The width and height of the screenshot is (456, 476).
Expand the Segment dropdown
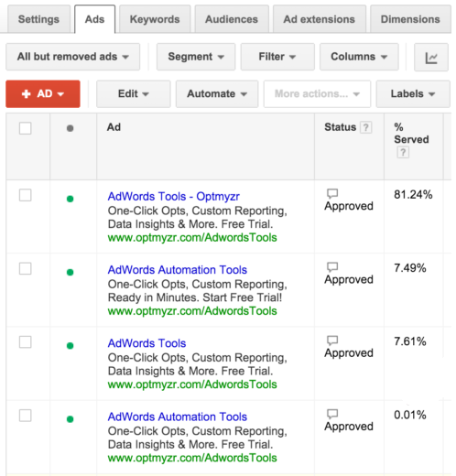point(196,57)
